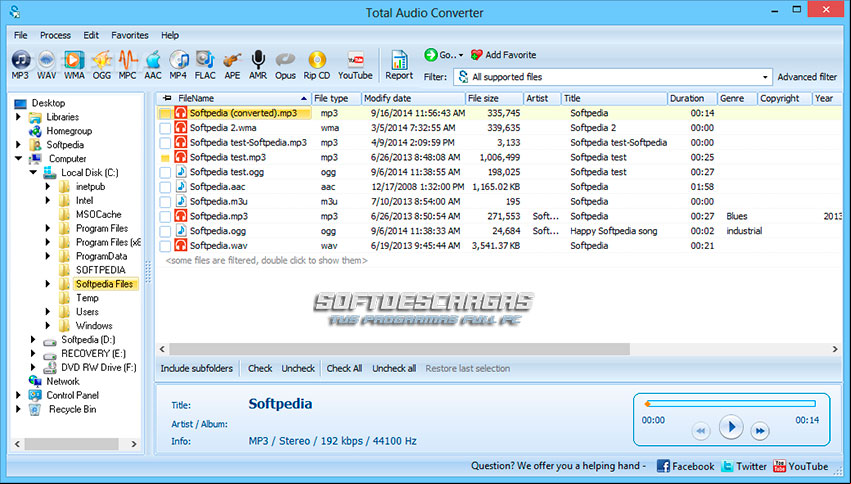Tick the Softpedia.m3u checkbox

pos(165,202)
